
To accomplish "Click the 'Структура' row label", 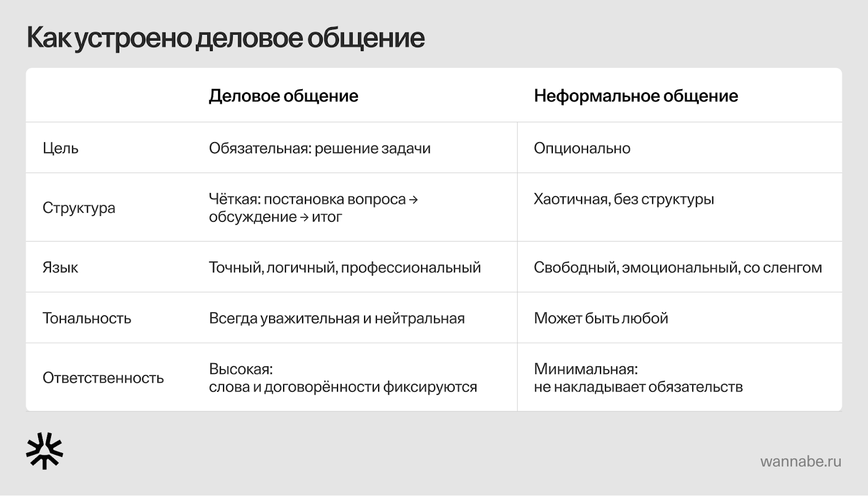I will [x=79, y=208].
